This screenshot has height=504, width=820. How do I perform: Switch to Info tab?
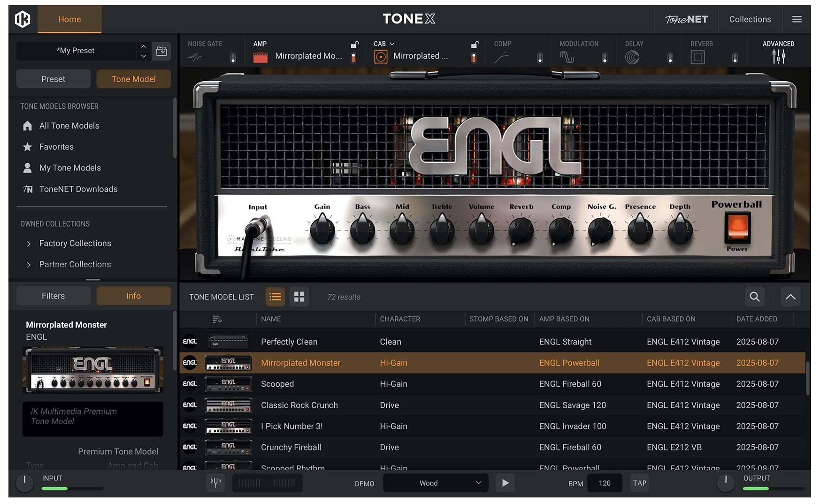[134, 296]
